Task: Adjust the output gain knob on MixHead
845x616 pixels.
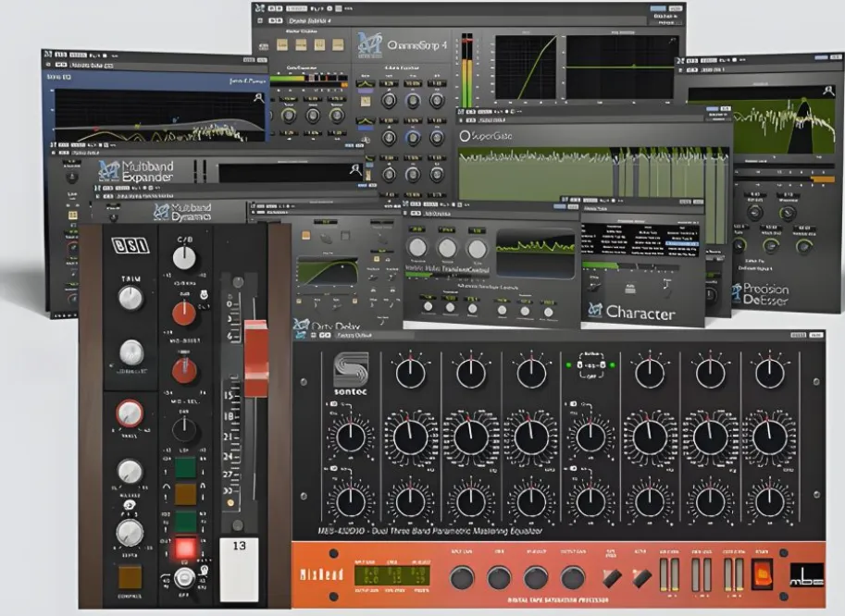Action: [572, 578]
